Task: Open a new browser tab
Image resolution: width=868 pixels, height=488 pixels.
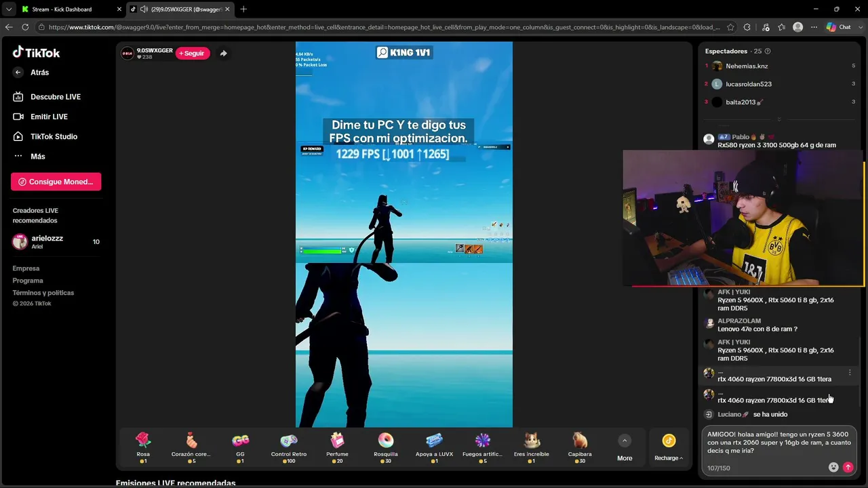Action: tap(243, 9)
